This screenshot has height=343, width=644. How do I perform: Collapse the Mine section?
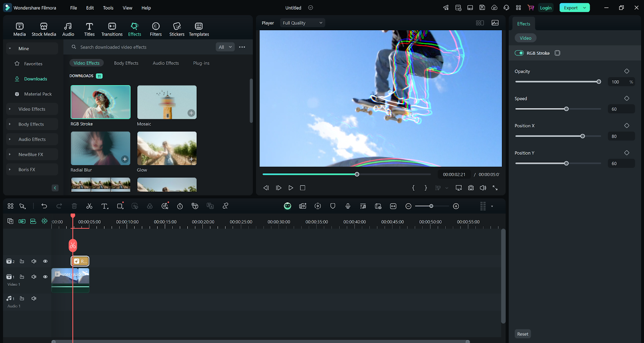pos(10,48)
